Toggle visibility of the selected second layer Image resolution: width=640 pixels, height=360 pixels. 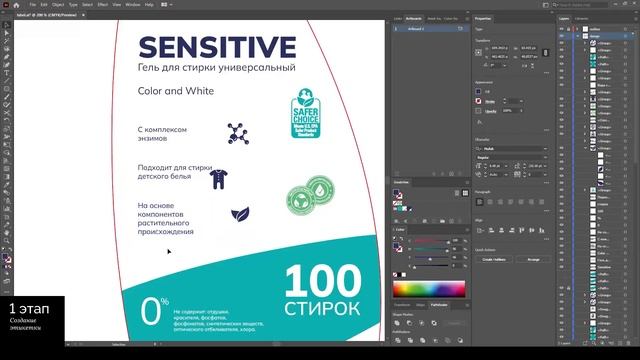point(562,36)
